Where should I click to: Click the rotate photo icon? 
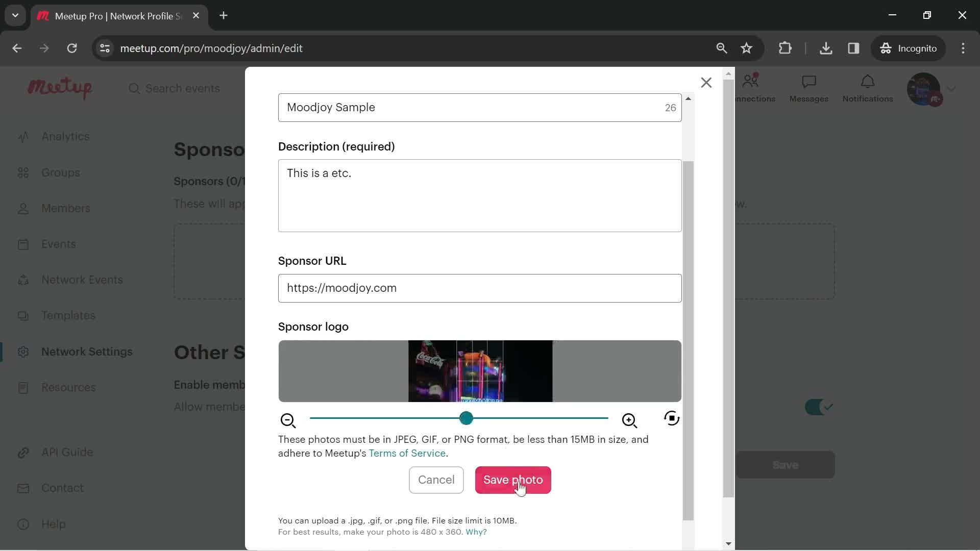672,419
